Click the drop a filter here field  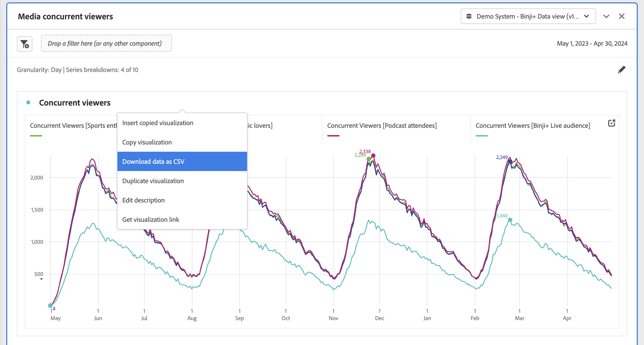[x=106, y=43]
